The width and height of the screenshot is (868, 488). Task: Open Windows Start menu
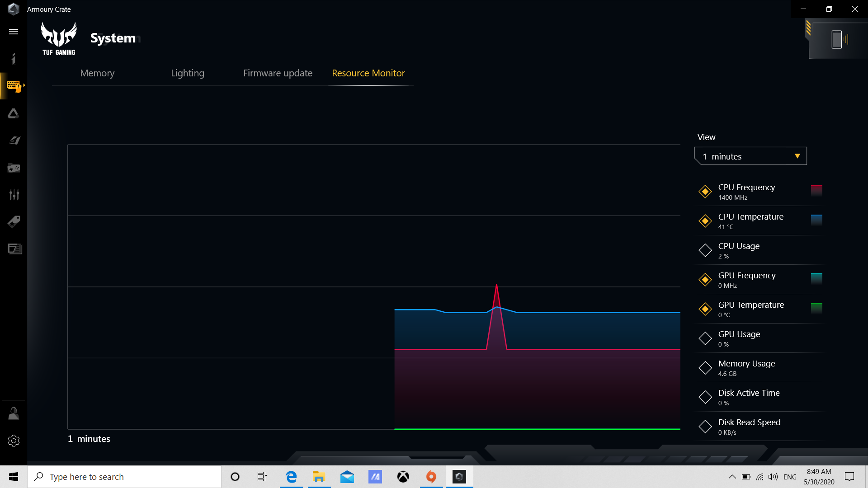click(14, 477)
